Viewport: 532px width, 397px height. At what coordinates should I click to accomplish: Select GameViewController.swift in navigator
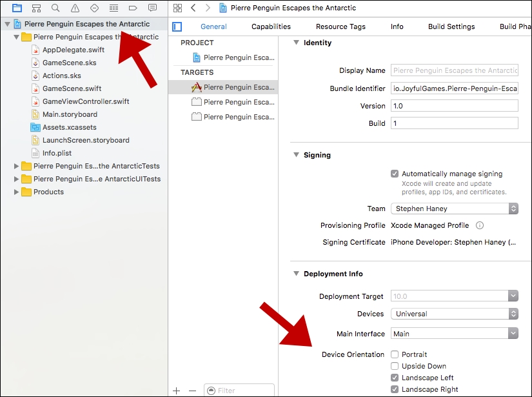pyautogui.click(x=86, y=101)
